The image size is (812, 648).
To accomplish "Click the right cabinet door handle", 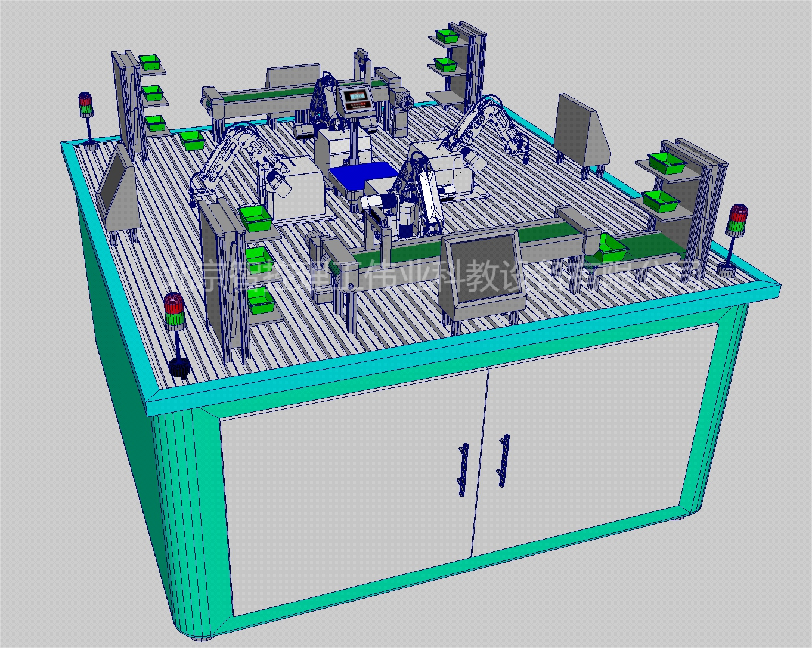I will click(503, 460).
